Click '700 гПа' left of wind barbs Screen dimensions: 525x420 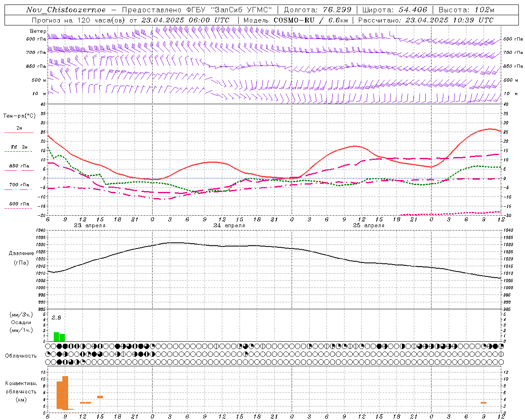click(x=36, y=53)
